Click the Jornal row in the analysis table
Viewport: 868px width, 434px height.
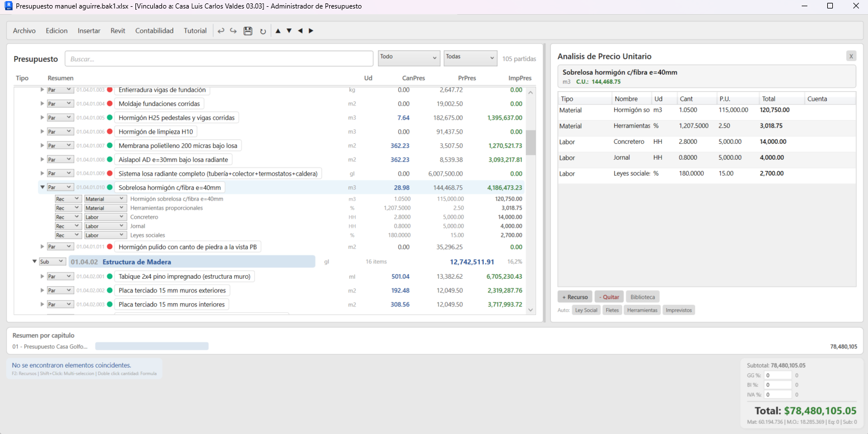coord(707,158)
